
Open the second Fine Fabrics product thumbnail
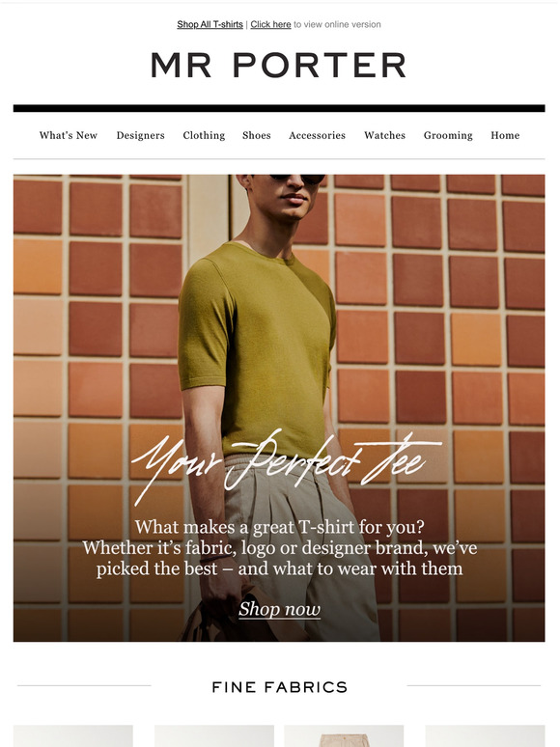214,736
